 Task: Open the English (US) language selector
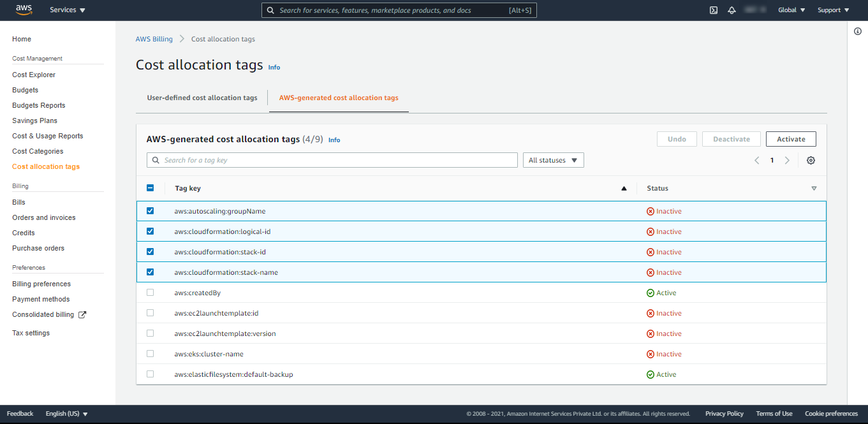66,414
